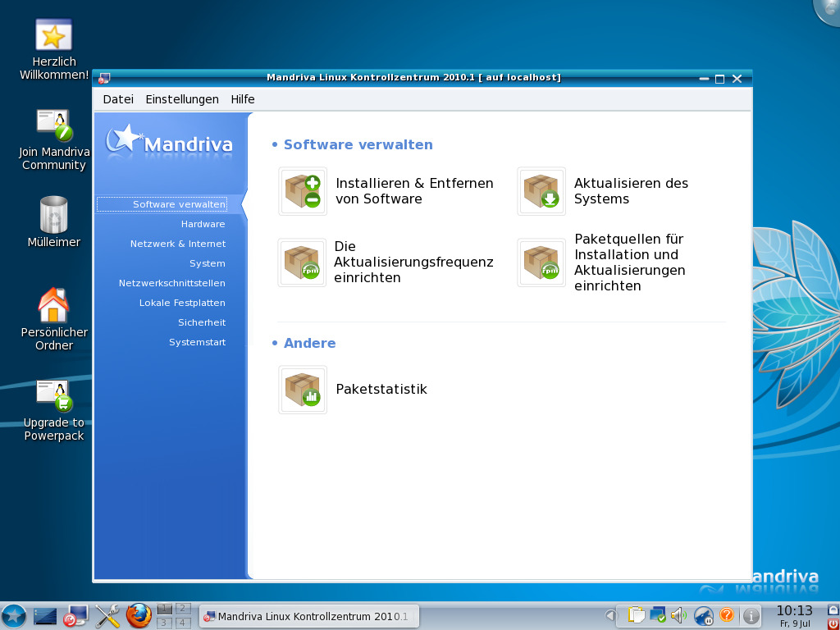The width and height of the screenshot is (840, 630).
Task: Open the Mülleimer trash icon
Action: pos(52,215)
